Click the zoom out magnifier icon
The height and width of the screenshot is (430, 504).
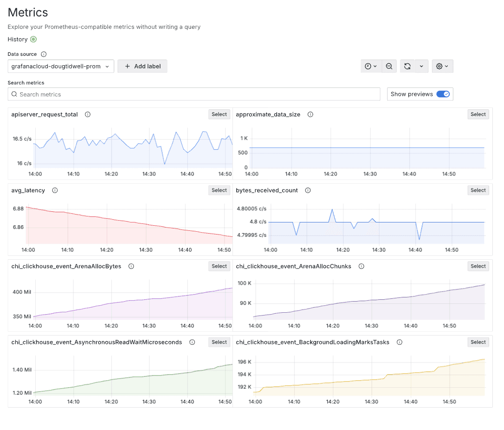(389, 66)
